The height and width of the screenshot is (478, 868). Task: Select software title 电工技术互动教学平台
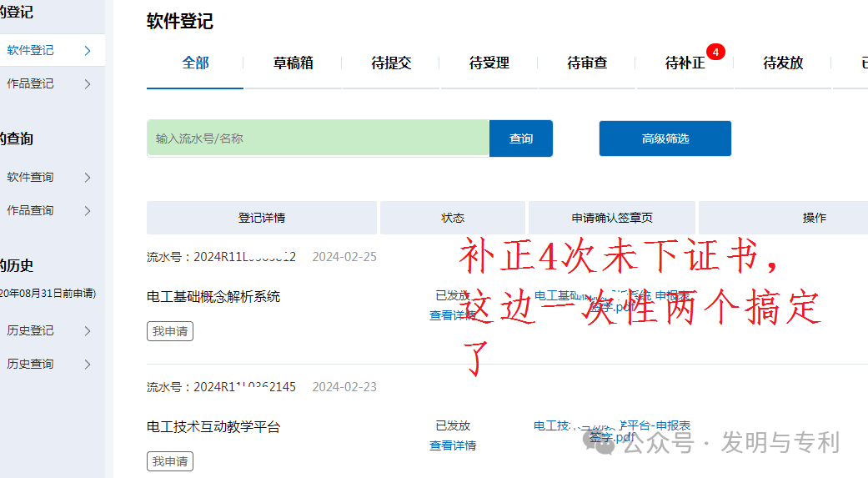[x=213, y=427]
